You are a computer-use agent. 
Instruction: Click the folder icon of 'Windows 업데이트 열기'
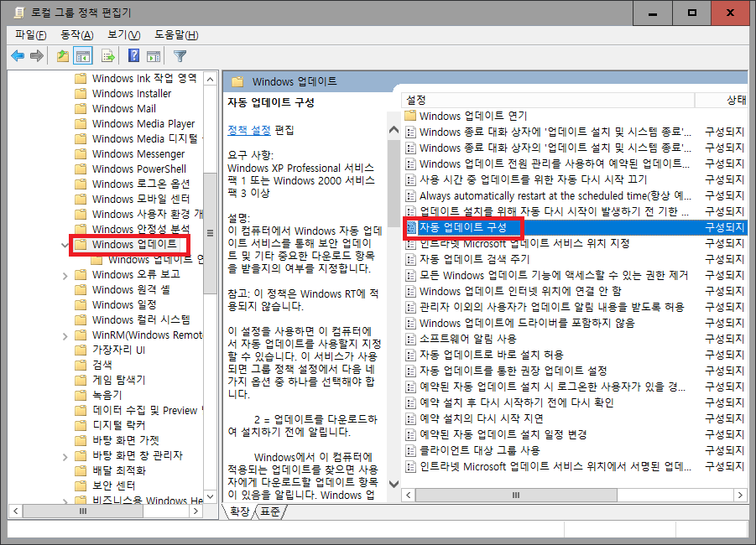tap(410, 116)
